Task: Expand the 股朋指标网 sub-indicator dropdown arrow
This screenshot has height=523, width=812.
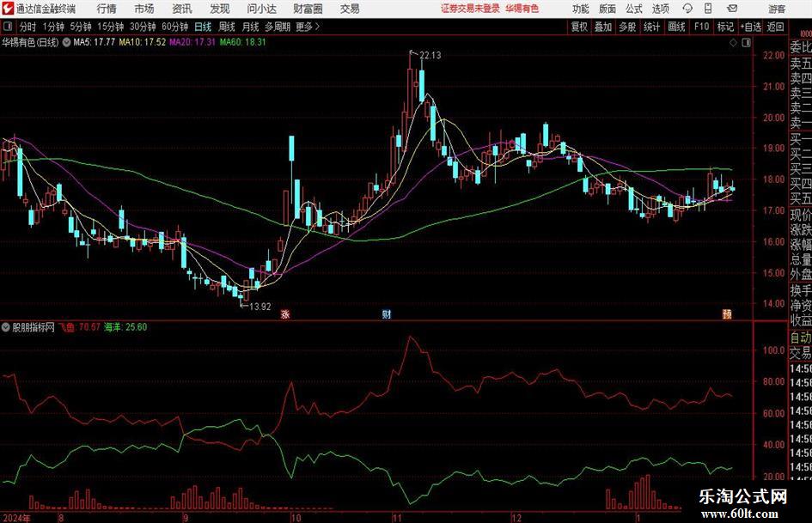Action: 6,327
